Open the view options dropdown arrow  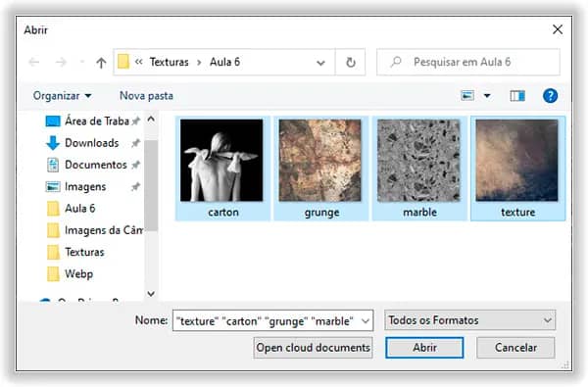tap(487, 96)
